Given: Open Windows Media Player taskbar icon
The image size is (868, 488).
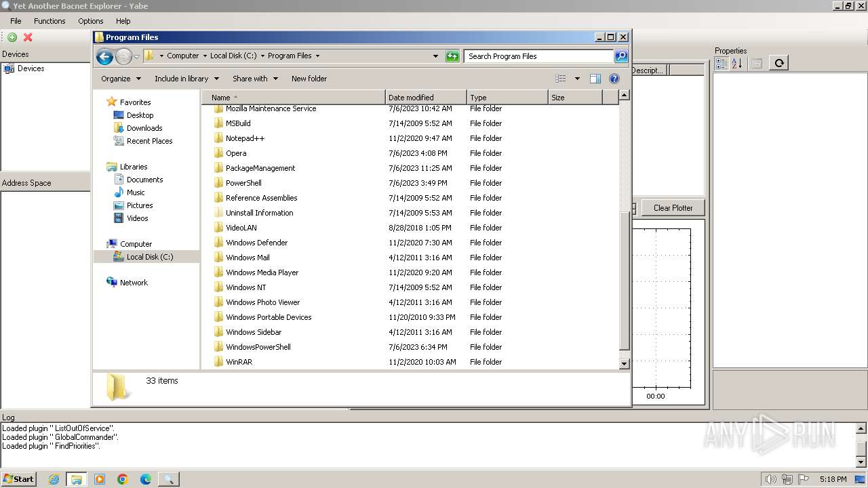Looking at the screenshot, I should pos(100,479).
